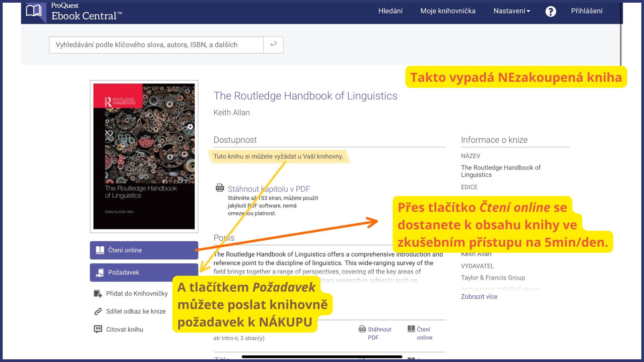Screen dimensions: 644x362
Task: Open the book cover thumbnail
Action: pos(144,156)
